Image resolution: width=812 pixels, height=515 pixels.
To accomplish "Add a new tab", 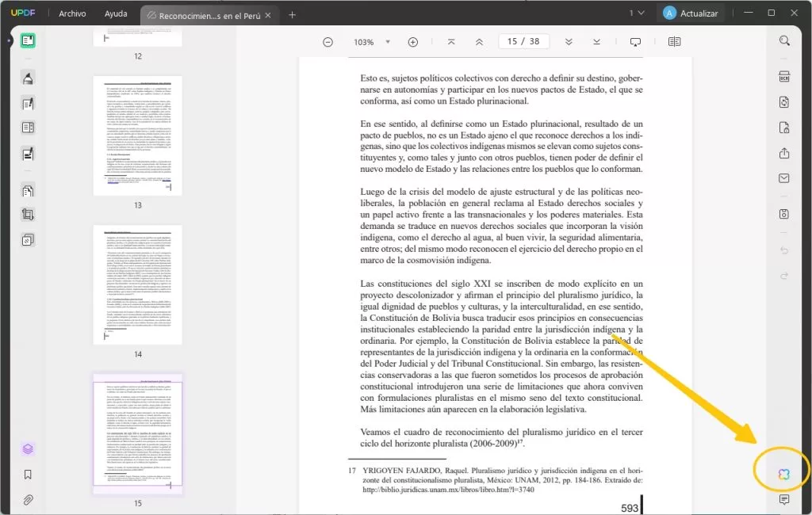I will click(x=292, y=15).
